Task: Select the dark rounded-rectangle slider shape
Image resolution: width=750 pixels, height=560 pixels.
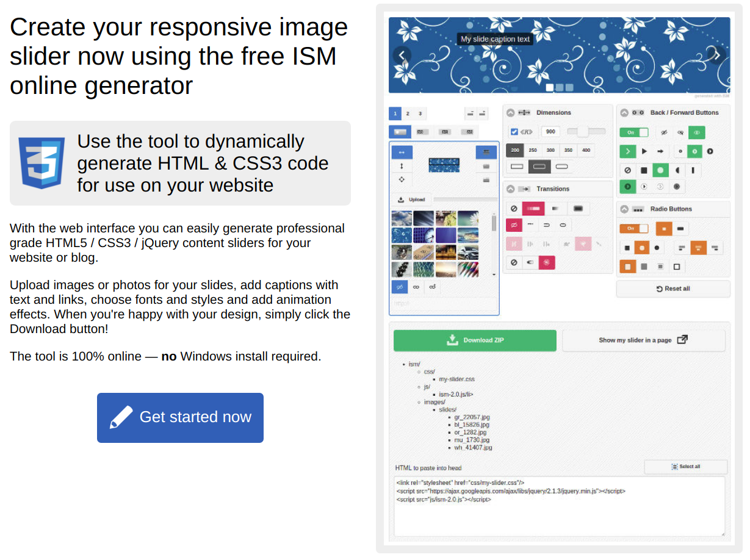Action: tap(539, 167)
